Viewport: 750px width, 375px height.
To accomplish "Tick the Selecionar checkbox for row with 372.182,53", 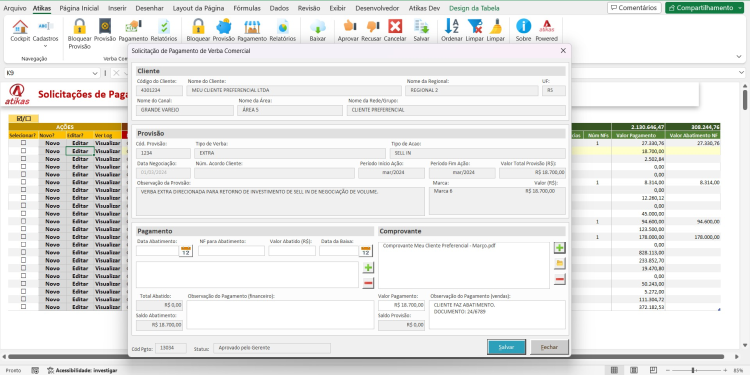I will coord(23,307).
